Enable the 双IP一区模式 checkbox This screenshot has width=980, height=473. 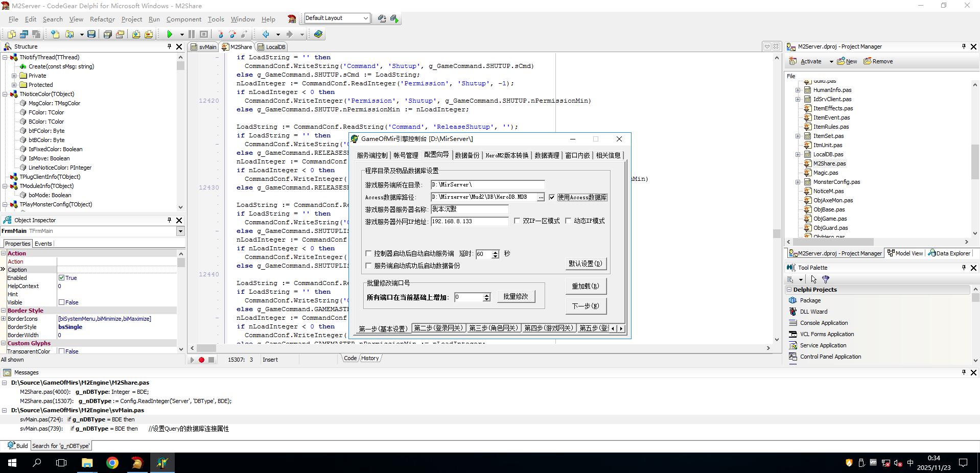[x=517, y=221]
